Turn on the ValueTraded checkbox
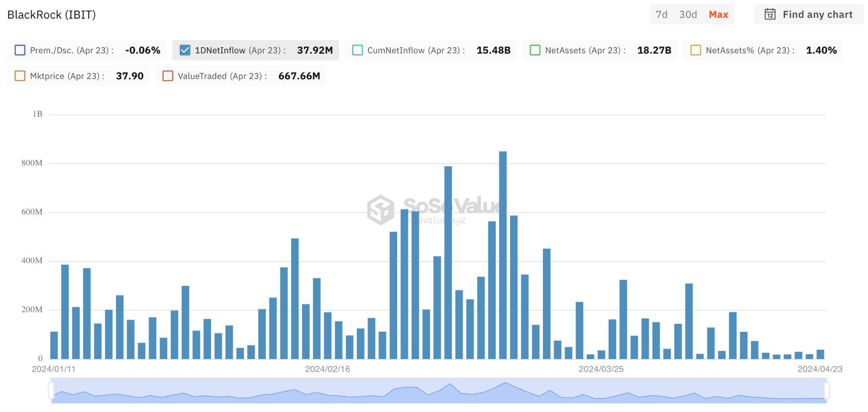Image resolution: width=868 pixels, height=412 pixels. click(x=168, y=76)
